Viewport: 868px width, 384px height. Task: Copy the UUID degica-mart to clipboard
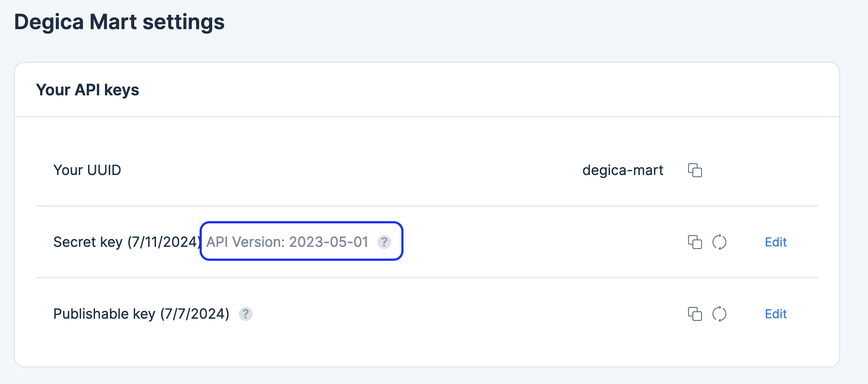[695, 170]
